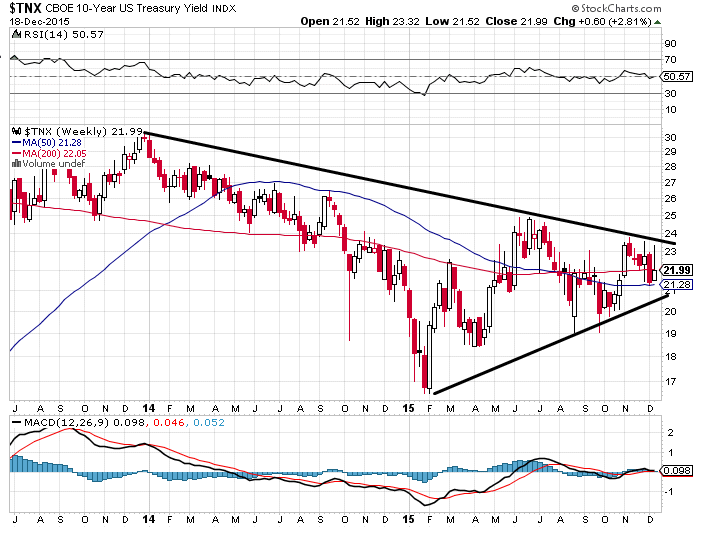Click the RSI axis 30 oversold label
The height and width of the screenshot is (535, 727).
point(670,94)
